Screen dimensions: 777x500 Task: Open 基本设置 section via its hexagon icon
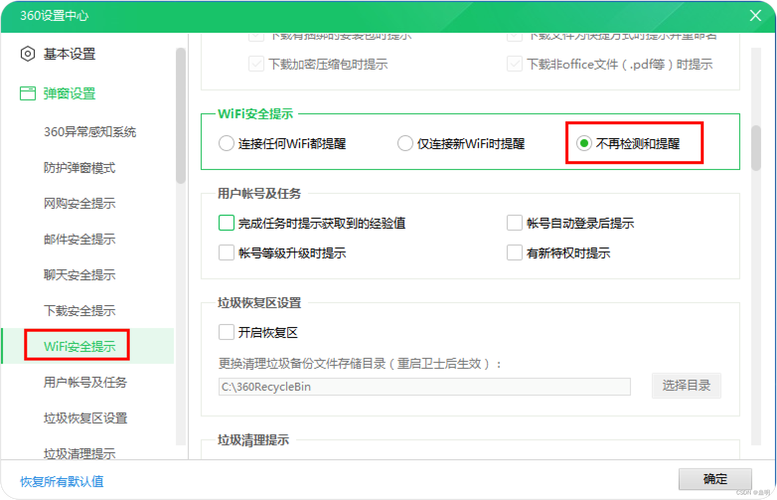pyautogui.click(x=28, y=54)
